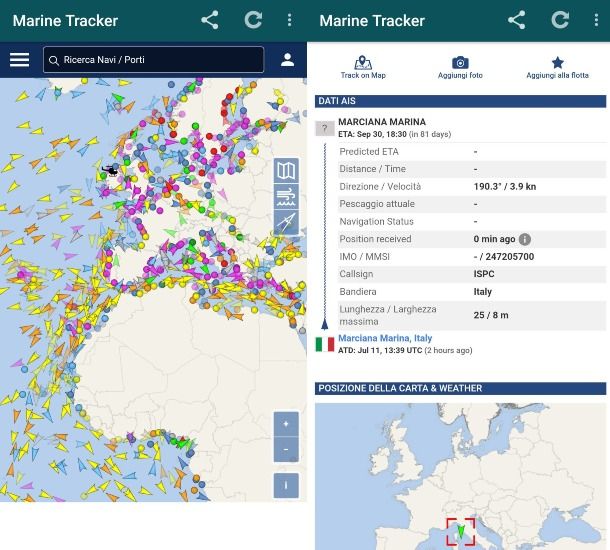Select the speed value 190.3° / 3.9 kn
The width and height of the screenshot is (610, 550).
505,186
